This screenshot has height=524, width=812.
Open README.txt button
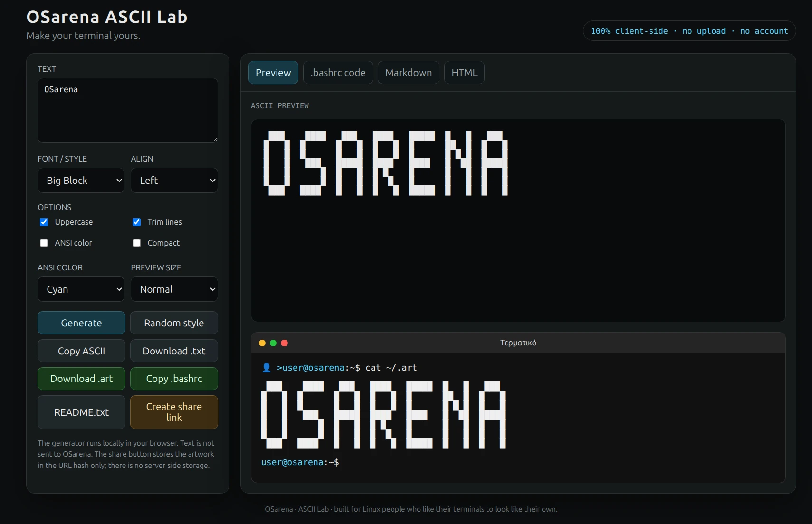(81, 412)
